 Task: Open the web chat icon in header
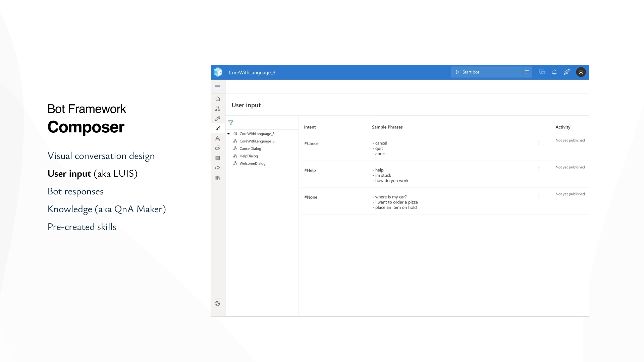point(542,72)
